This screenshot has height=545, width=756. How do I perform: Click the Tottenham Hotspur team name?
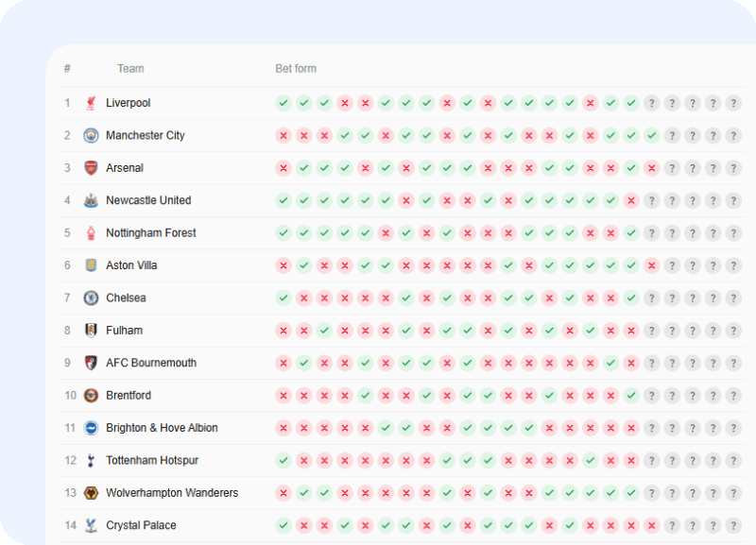[x=152, y=461]
